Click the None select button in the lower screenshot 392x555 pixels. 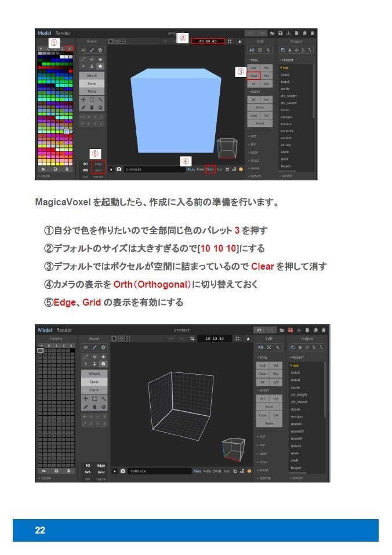(x=269, y=407)
